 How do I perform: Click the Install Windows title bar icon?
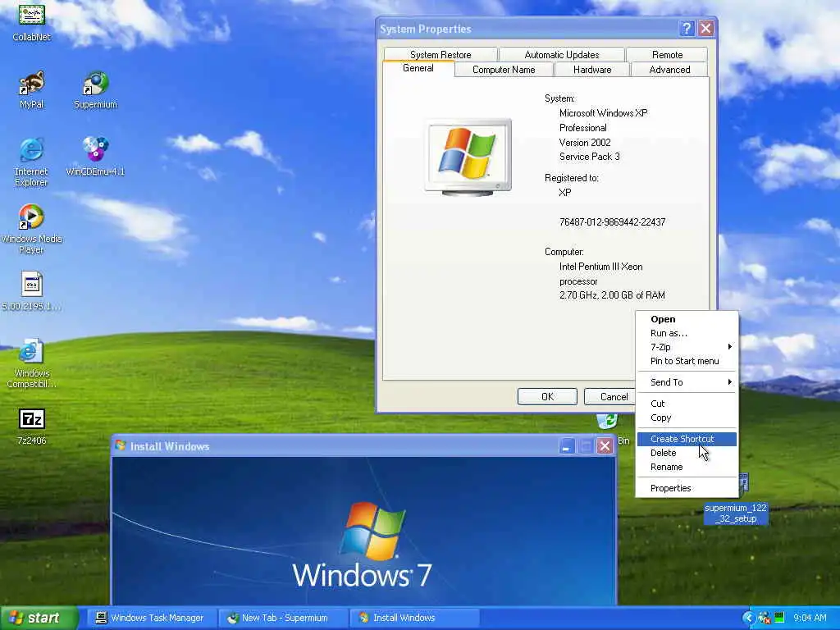(121, 445)
